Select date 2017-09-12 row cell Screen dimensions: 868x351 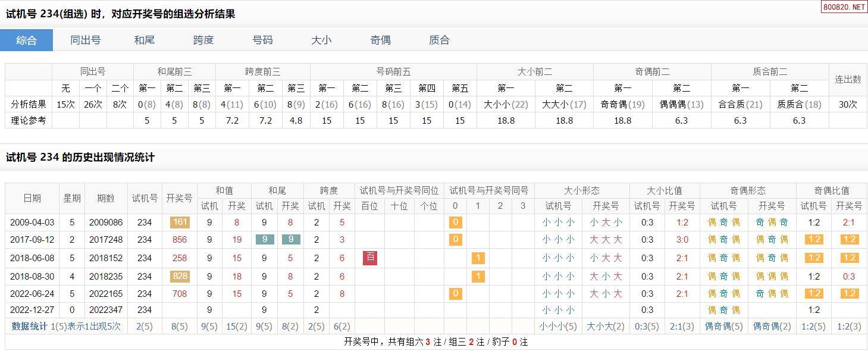(x=32, y=240)
